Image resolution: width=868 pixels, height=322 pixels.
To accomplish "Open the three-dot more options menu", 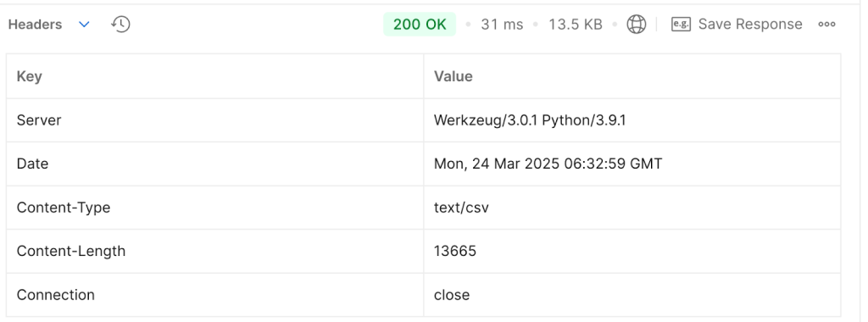I will coord(826,25).
